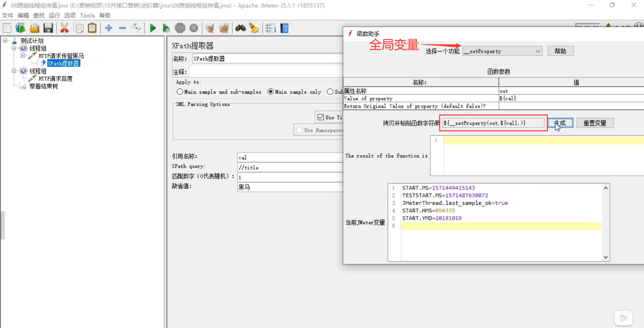Paste element using clipboard icon
This screenshot has width=644, height=328.
click(x=92, y=28)
